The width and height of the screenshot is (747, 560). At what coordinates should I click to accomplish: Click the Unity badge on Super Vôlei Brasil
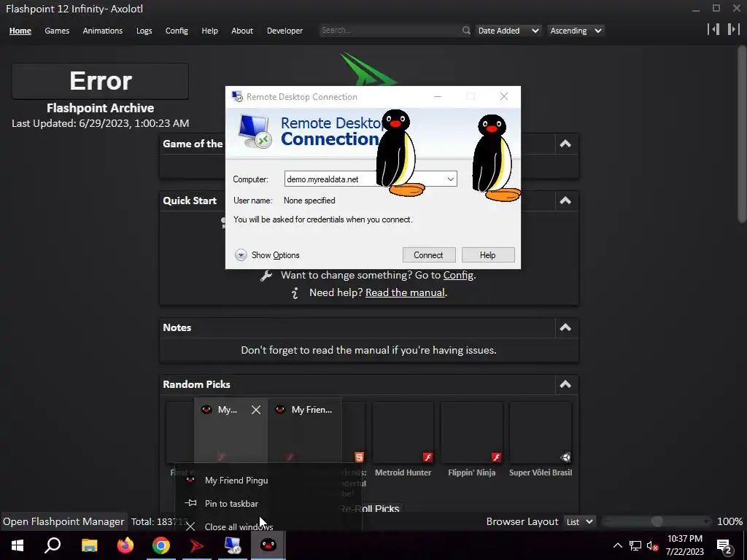(565, 457)
